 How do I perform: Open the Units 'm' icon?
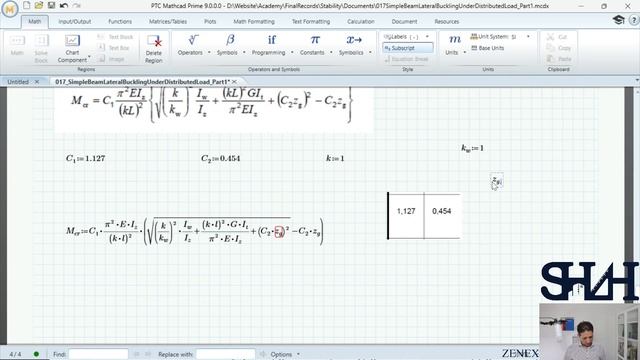[x=454, y=40]
